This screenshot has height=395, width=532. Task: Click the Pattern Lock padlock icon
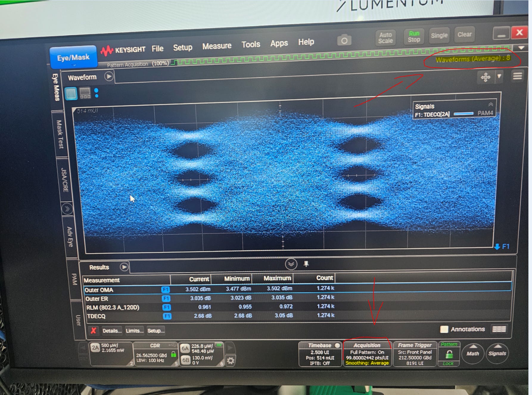(x=449, y=355)
